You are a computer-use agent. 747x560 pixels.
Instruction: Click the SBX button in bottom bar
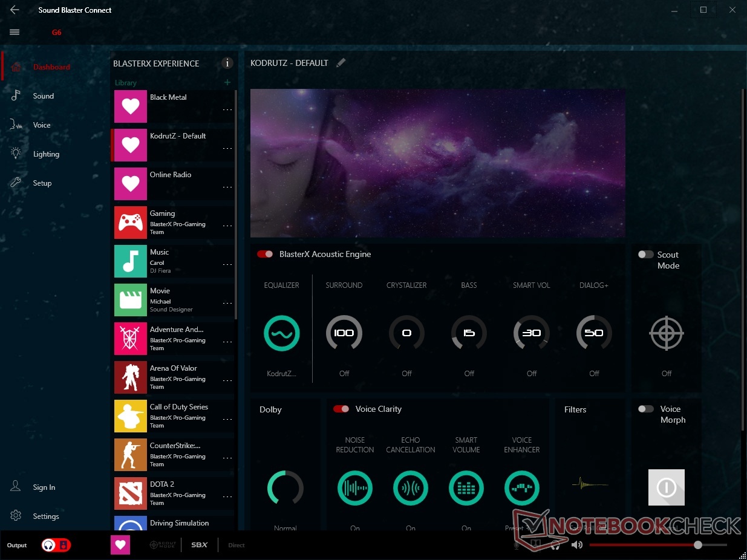[200, 545]
